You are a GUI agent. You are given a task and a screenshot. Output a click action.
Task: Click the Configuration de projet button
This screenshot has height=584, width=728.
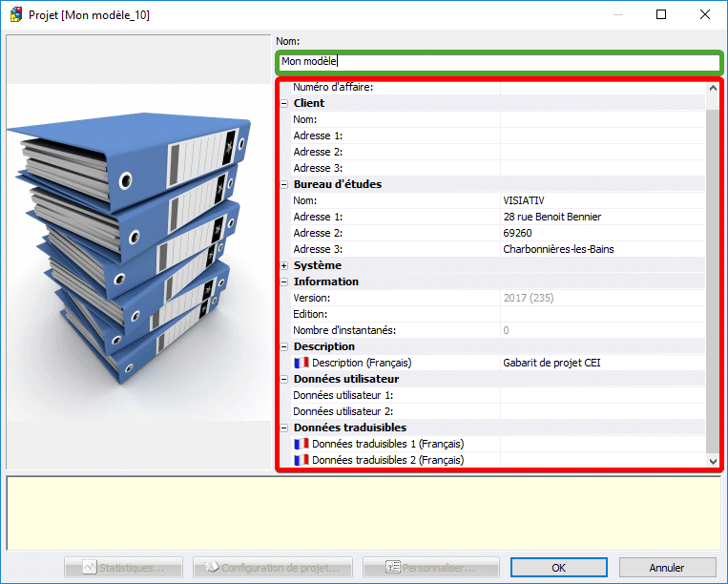click(x=273, y=567)
